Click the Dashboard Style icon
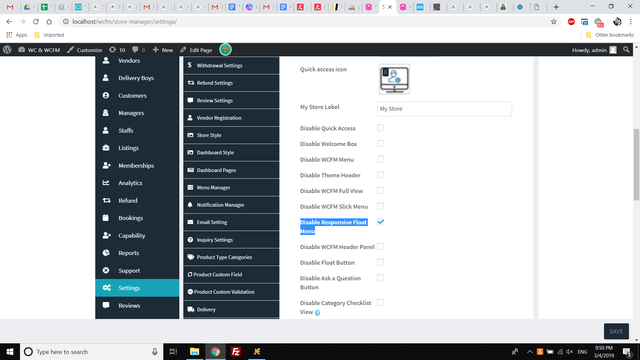 190,153
